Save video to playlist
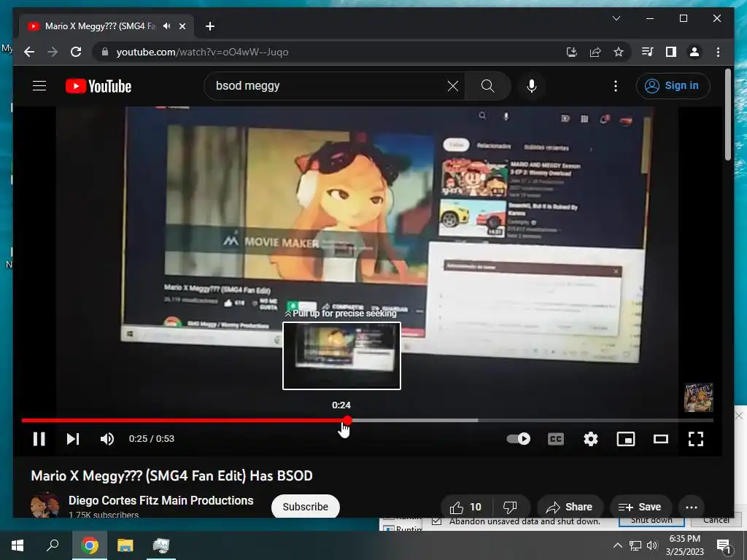Viewport: 747px width, 560px height. click(640, 507)
